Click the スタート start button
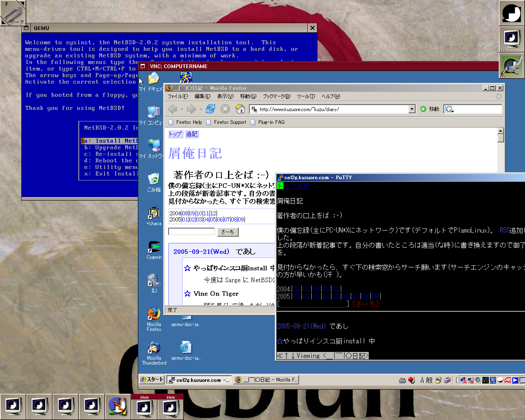Image resolution: width=525 pixels, height=420 pixels. (x=152, y=380)
